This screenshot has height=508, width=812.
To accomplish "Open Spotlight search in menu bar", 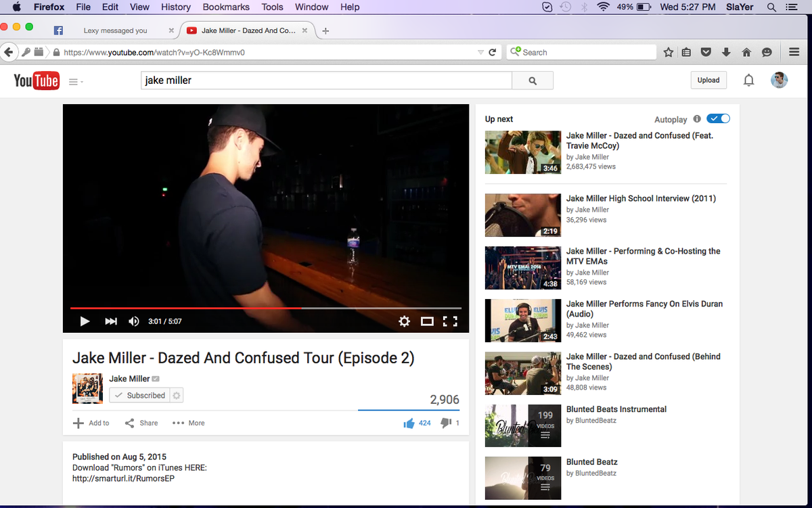I will pos(771,7).
